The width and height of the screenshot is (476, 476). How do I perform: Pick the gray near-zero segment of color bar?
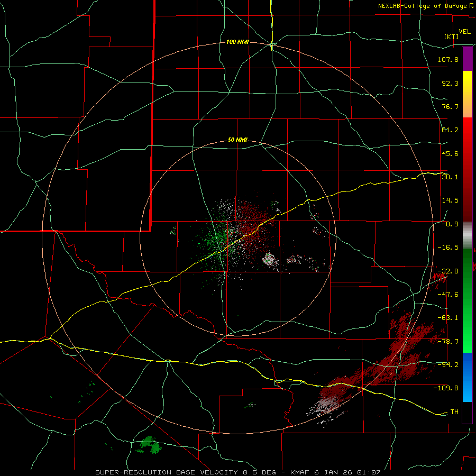tap(467, 235)
